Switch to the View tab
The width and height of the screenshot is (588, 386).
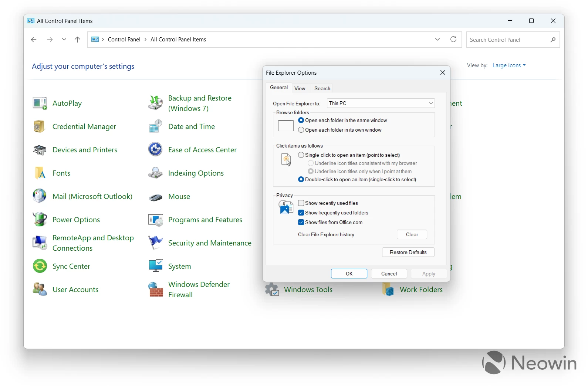point(300,88)
